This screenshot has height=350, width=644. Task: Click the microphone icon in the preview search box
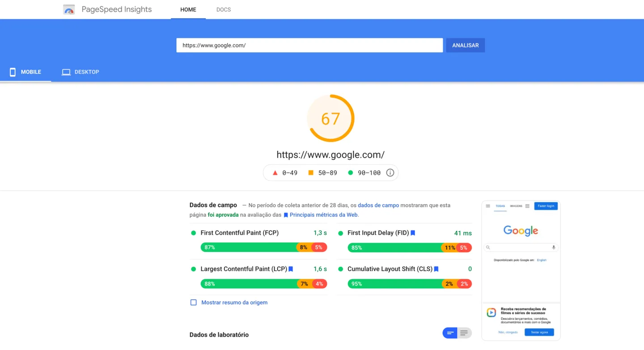pos(554,247)
